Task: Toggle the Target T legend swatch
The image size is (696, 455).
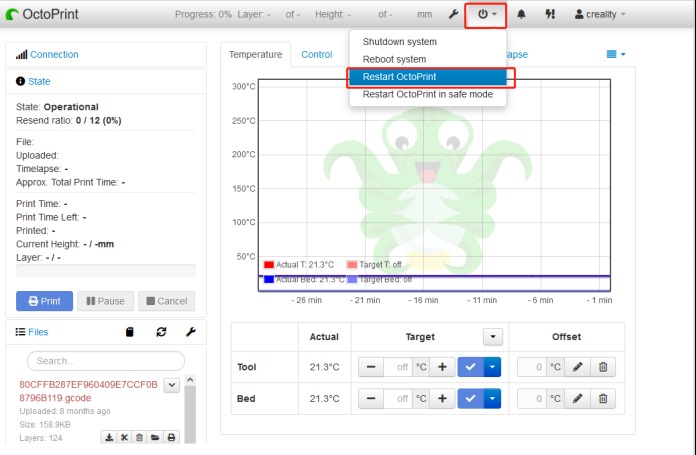Action: (352, 265)
